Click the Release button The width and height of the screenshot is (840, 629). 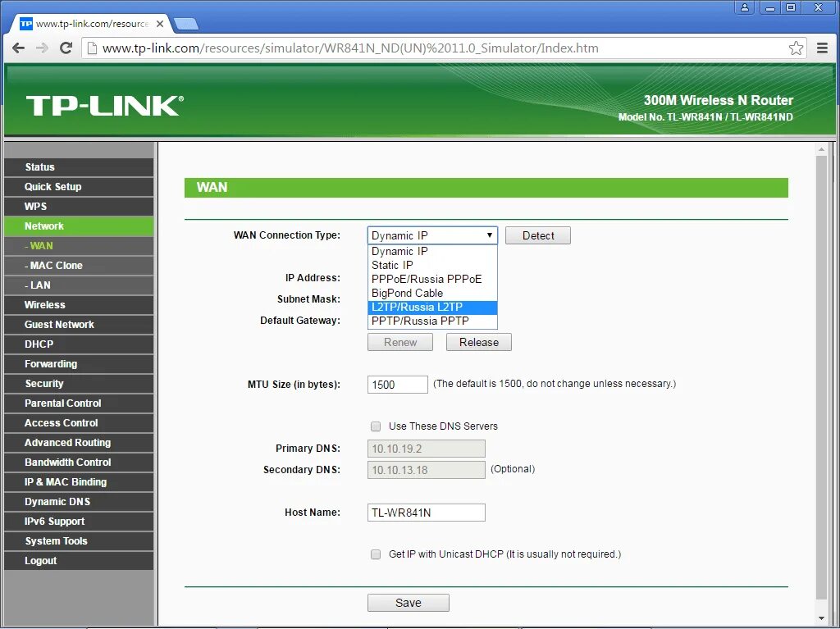tap(479, 342)
